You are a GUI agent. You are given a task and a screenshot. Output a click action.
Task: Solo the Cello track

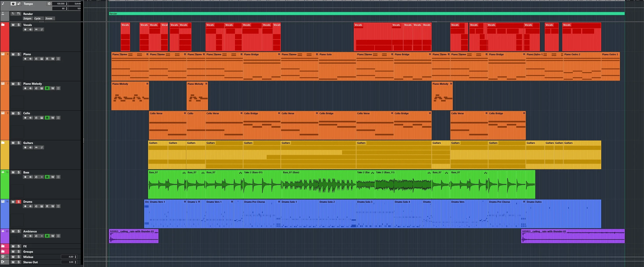click(18, 113)
